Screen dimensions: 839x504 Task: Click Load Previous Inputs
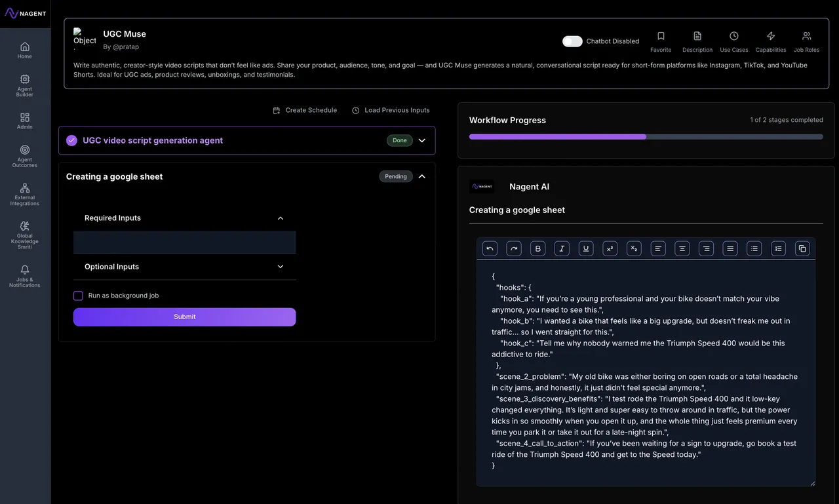point(391,110)
